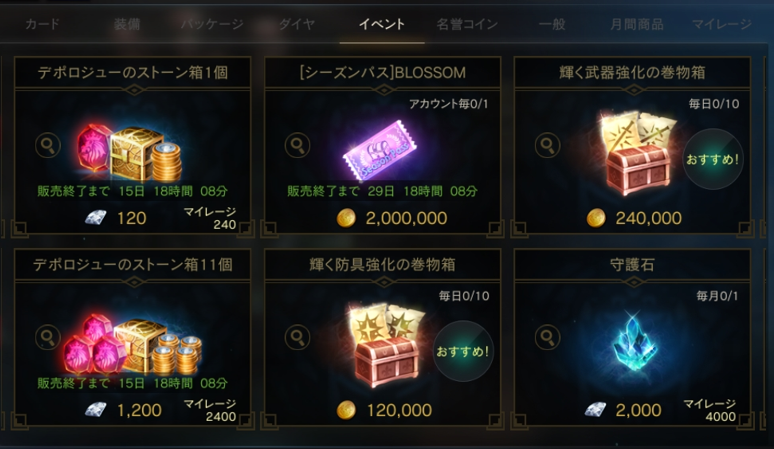Image resolution: width=774 pixels, height=449 pixels.
Task: Click the purple Season Pass ticket image
Action: pyautogui.click(x=380, y=151)
